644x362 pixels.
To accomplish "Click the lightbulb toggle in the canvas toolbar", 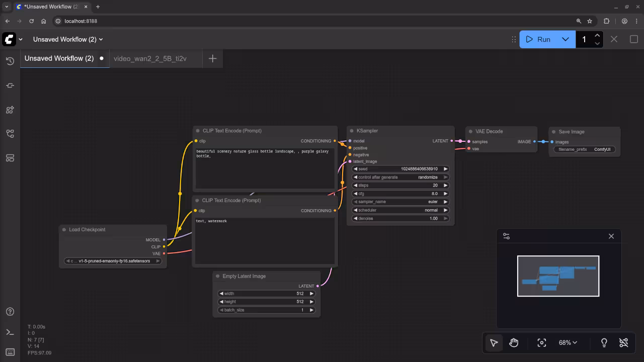I will click(x=604, y=342).
